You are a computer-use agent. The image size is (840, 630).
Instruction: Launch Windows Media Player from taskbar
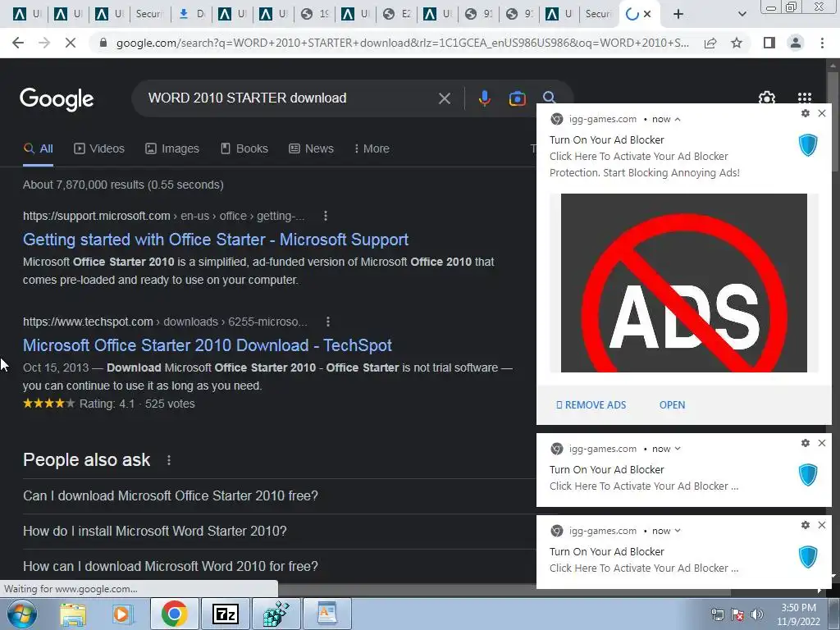(x=122, y=614)
